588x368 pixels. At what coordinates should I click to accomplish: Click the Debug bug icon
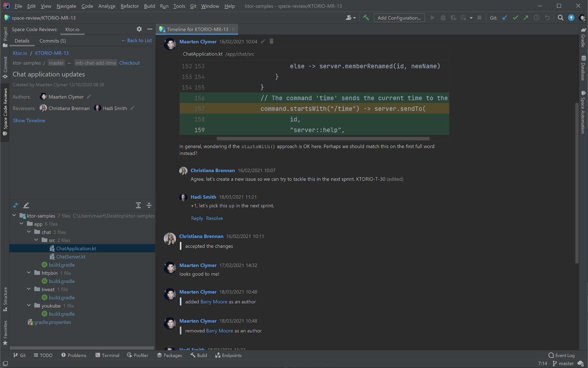[x=443, y=18]
